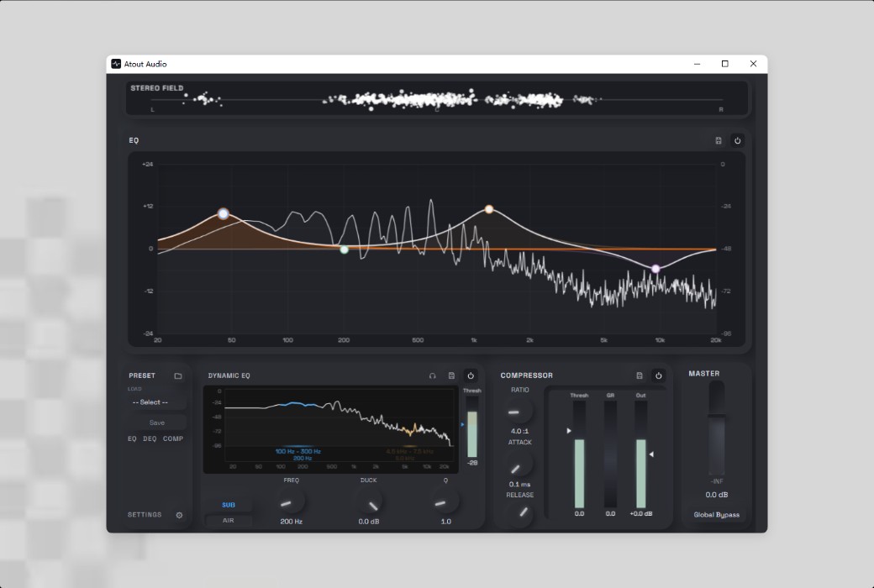
Task: Select the SUB band tab
Action: tap(229, 505)
